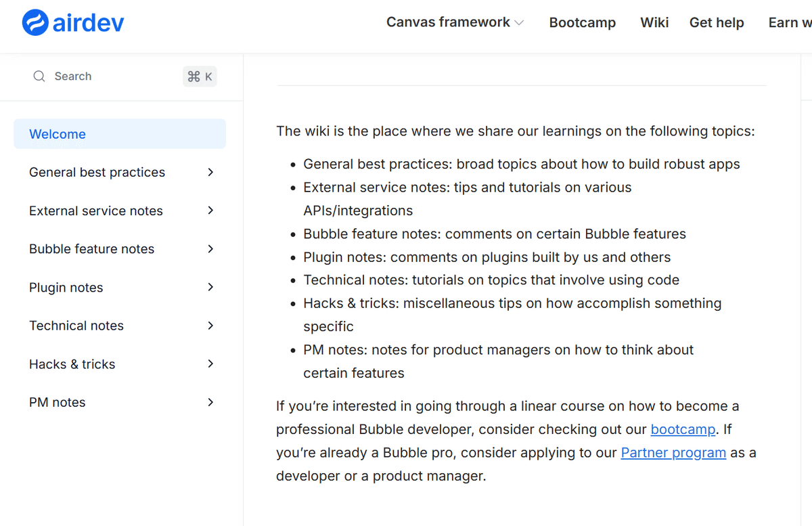Go to Wiki in top navigation

click(x=654, y=23)
